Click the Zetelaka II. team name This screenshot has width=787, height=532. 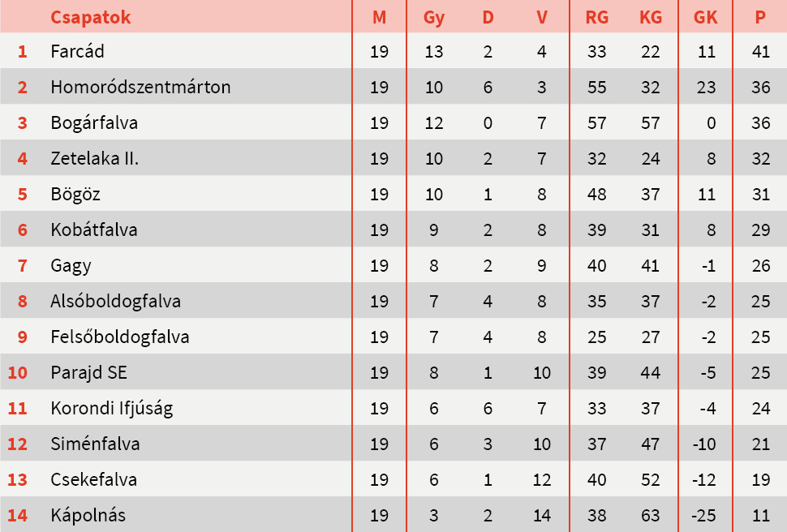[95, 159]
